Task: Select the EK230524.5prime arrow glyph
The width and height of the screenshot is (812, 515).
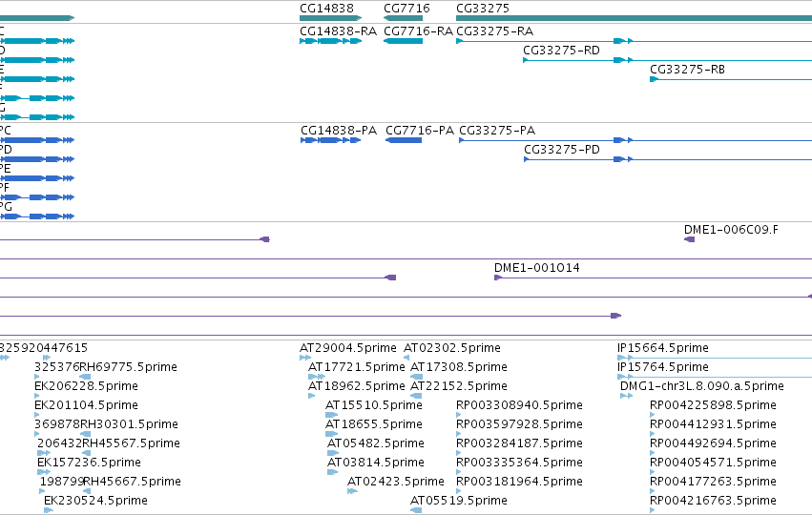Action: (x=49, y=510)
